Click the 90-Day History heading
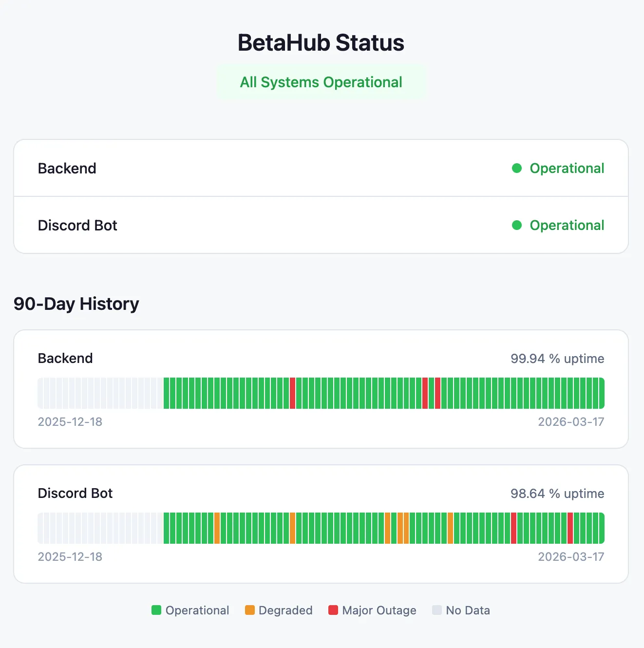The width and height of the screenshot is (644, 648). pos(76,304)
